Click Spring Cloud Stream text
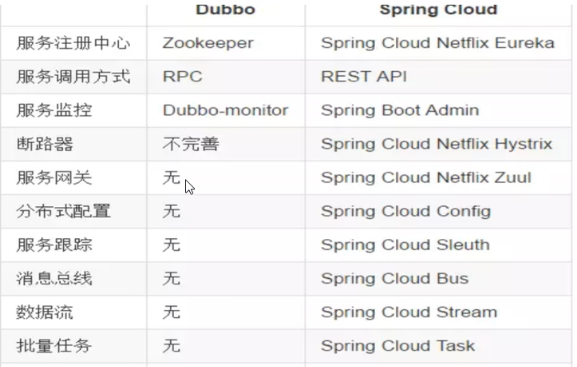Viewport: 577px width, 367px height. tap(409, 312)
